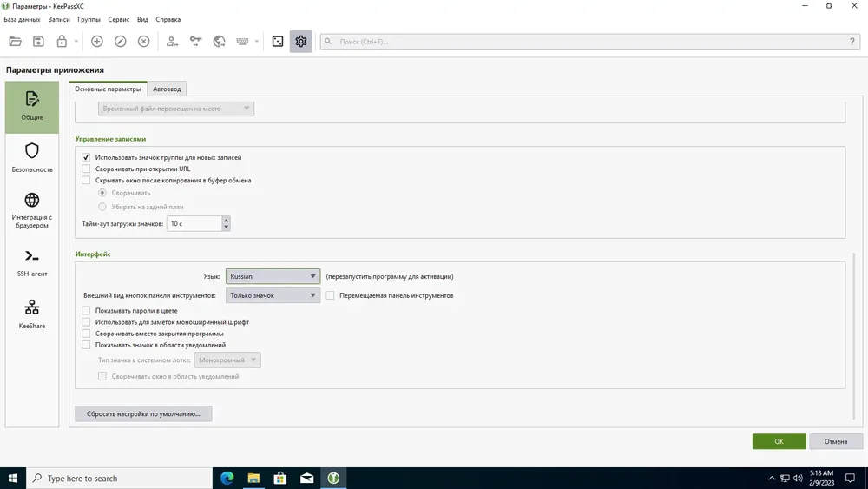Open the База данных menu
This screenshot has height=489, width=868.
click(x=22, y=19)
